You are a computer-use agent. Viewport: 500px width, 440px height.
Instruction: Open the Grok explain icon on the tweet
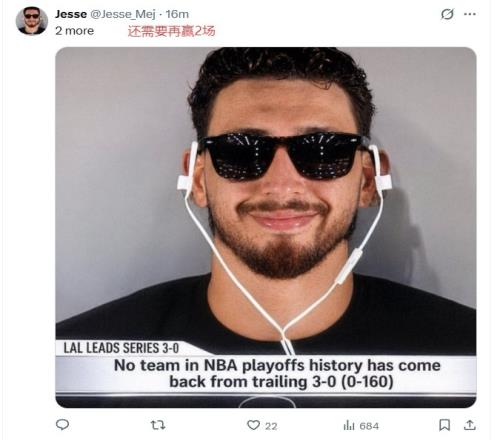pos(447,14)
